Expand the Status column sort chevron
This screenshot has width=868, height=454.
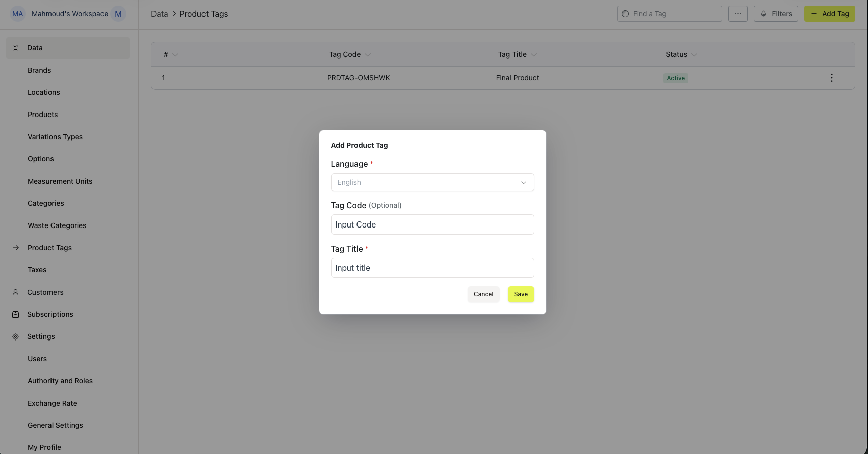[x=694, y=55]
